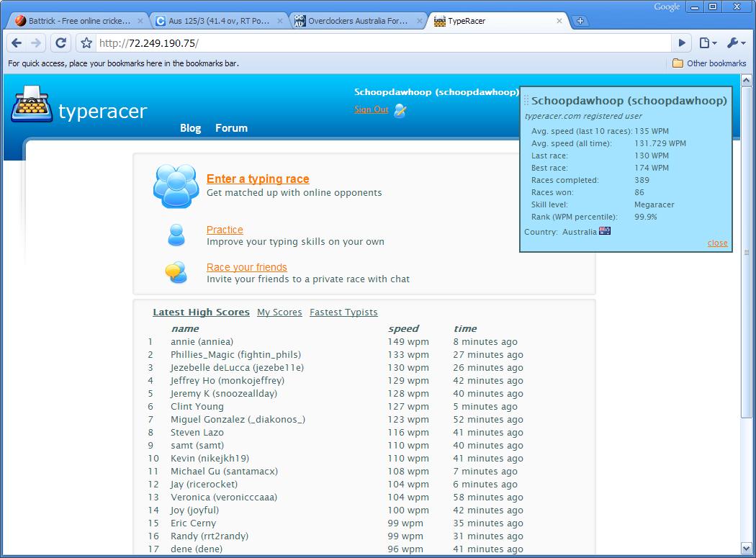Open the page control menu icon
Viewport: 756px width, 558px height.
(x=707, y=43)
